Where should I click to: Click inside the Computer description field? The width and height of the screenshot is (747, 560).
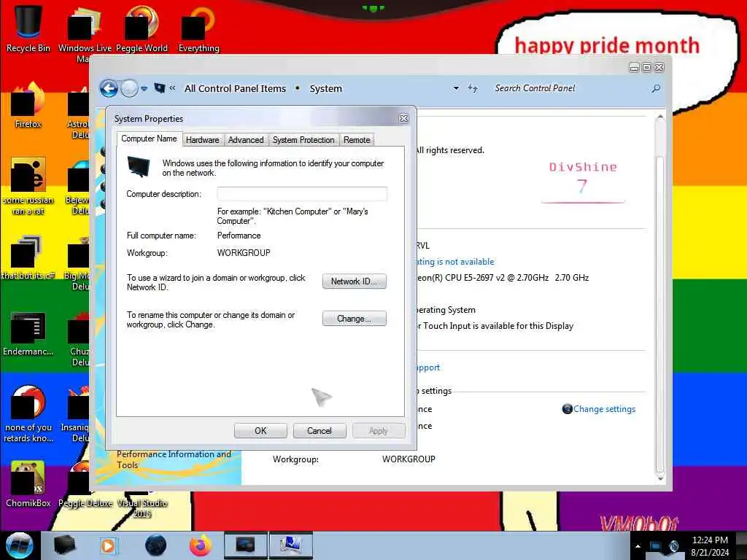pos(302,194)
